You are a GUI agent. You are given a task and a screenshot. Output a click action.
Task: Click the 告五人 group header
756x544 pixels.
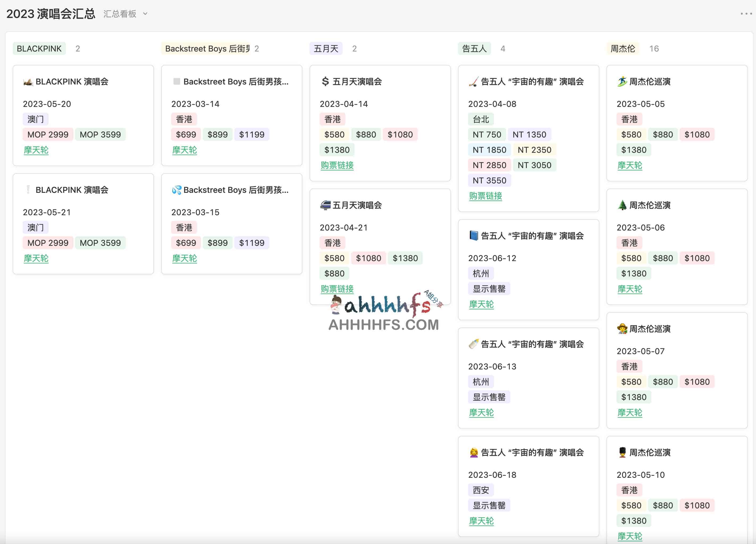click(x=474, y=48)
